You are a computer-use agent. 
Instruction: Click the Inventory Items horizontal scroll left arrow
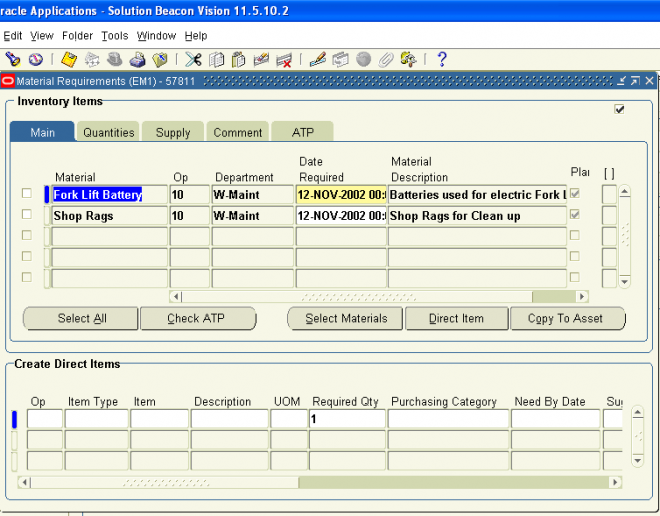tap(176, 296)
